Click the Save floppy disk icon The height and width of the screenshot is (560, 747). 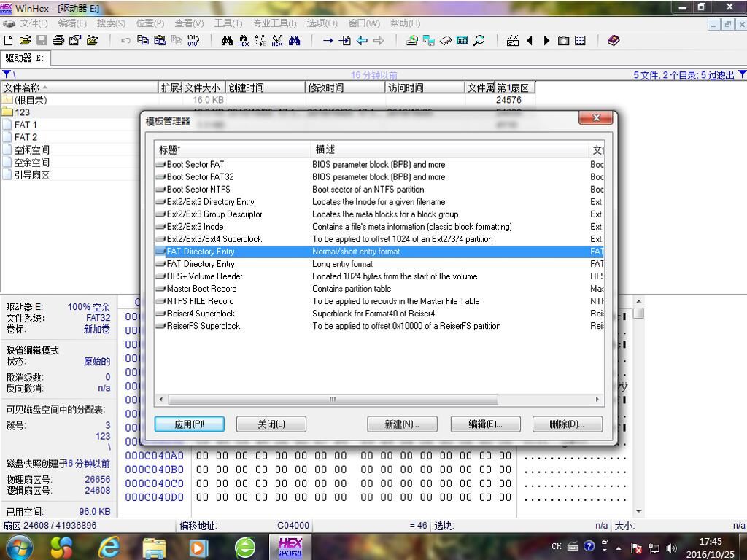click(42, 41)
